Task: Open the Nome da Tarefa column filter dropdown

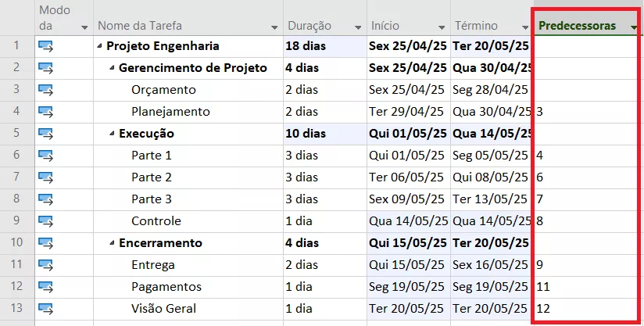Action: 274,27
